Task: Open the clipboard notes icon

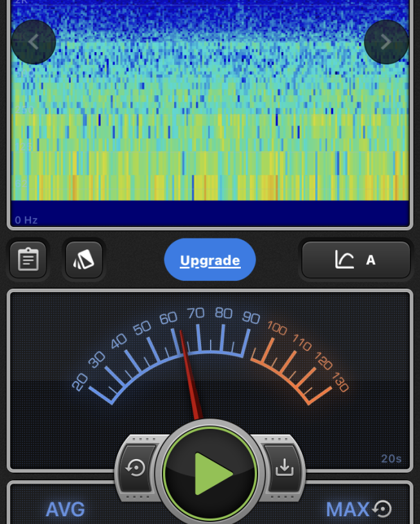Action: click(28, 260)
